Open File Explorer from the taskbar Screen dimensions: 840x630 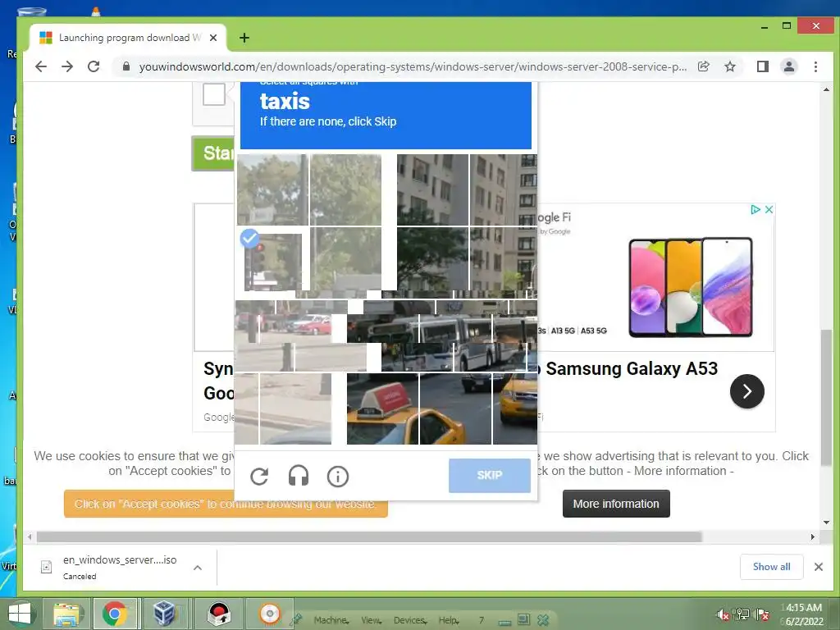coord(66,614)
